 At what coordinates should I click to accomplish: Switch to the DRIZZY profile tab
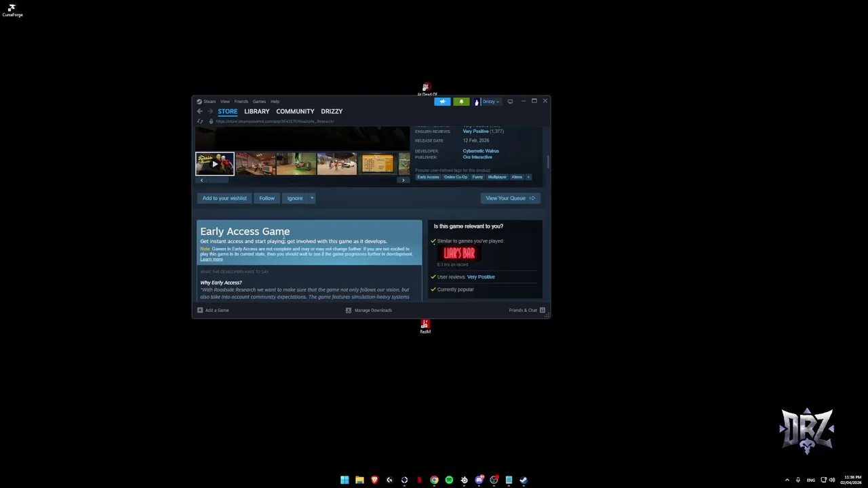[332, 111]
